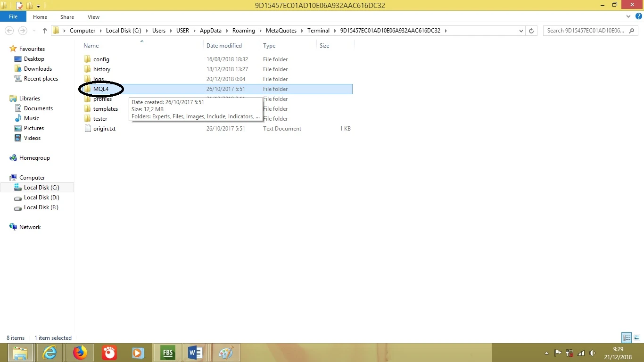The height and width of the screenshot is (362, 644).
Task: Open origin.txt text document
Action: coord(104,129)
